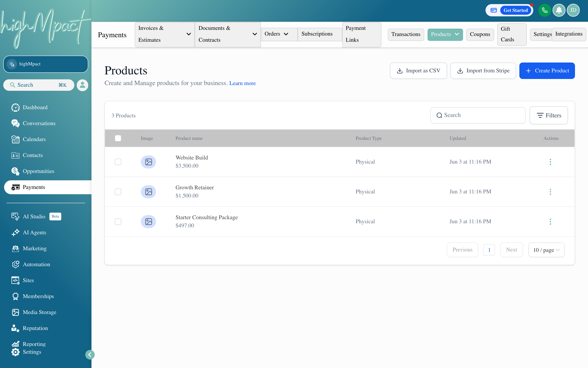The width and height of the screenshot is (588, 368).
Task: Click the green phone dialer icon
Action: pos(544,10)
